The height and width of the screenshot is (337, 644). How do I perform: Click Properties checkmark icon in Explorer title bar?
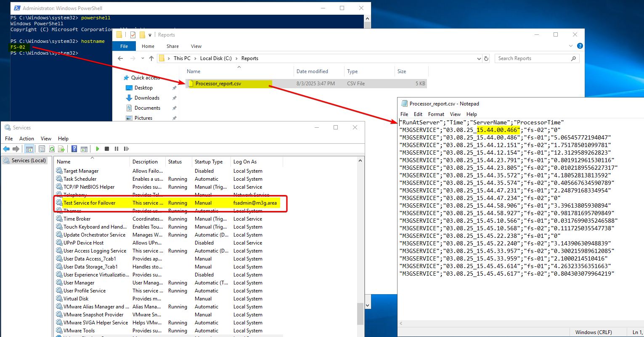click(133, 35)
